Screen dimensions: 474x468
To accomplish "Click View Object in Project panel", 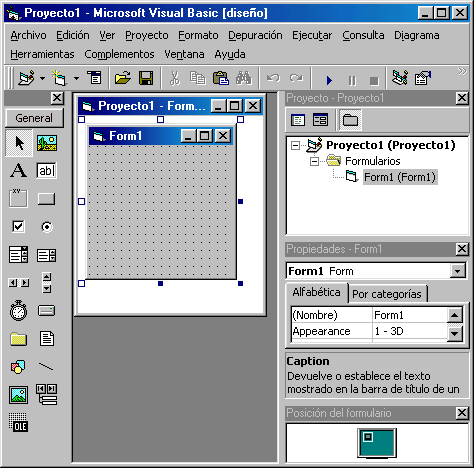I will 320,120.
